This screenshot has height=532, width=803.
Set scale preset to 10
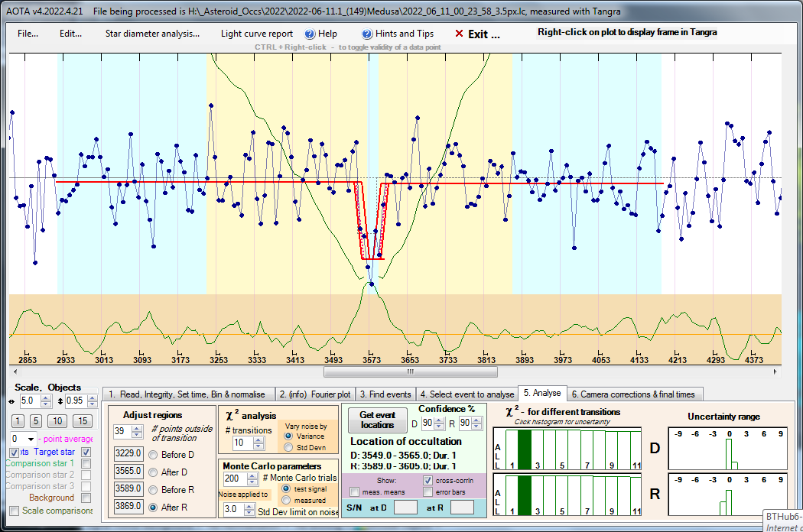point(57,421)
